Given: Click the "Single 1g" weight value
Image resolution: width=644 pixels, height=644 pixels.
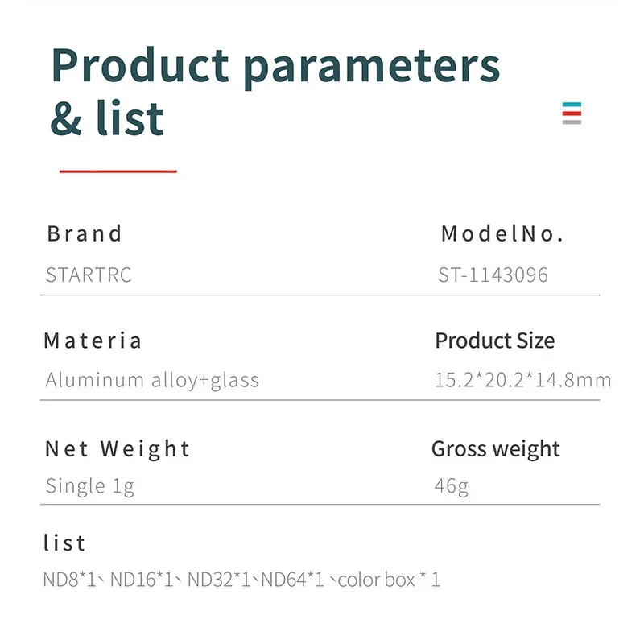Looking at the screenshot, I should pos(90,486).
